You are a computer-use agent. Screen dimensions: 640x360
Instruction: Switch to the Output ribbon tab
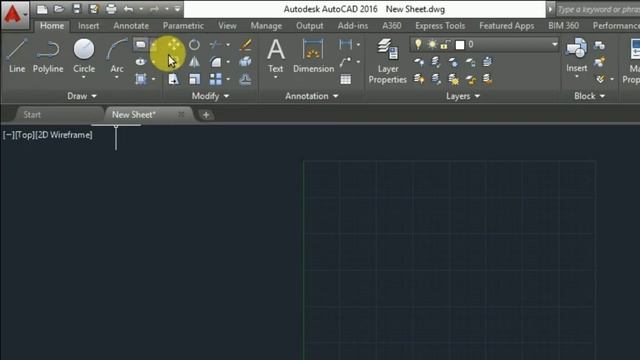click(310, 26)
